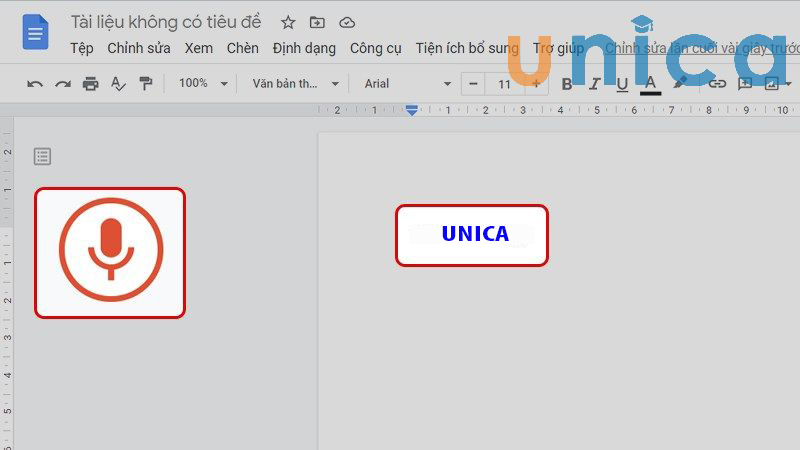Open the Xem menu
Screen dimensions: 800x450
pos(198,48)
